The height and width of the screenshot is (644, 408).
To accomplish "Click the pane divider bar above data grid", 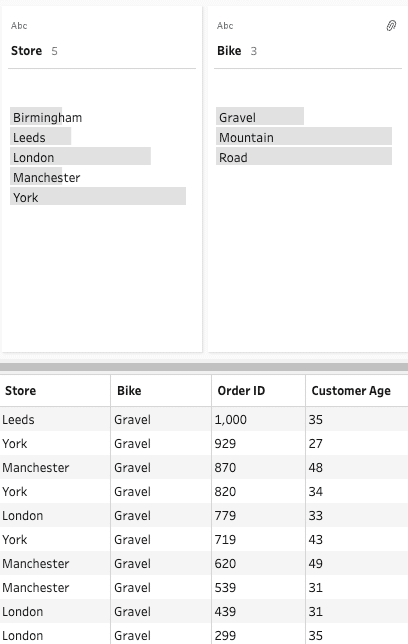I will [204, 367].
